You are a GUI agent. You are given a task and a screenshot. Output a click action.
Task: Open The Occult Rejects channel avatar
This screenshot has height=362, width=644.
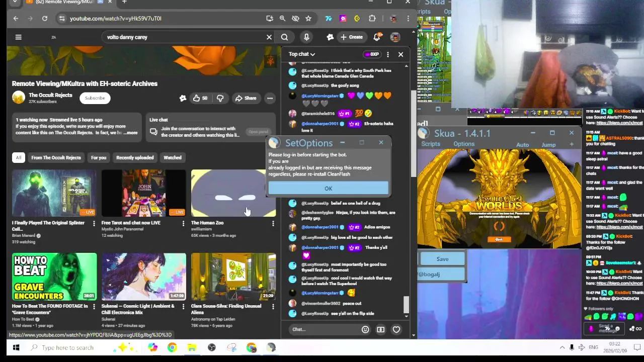19,98
